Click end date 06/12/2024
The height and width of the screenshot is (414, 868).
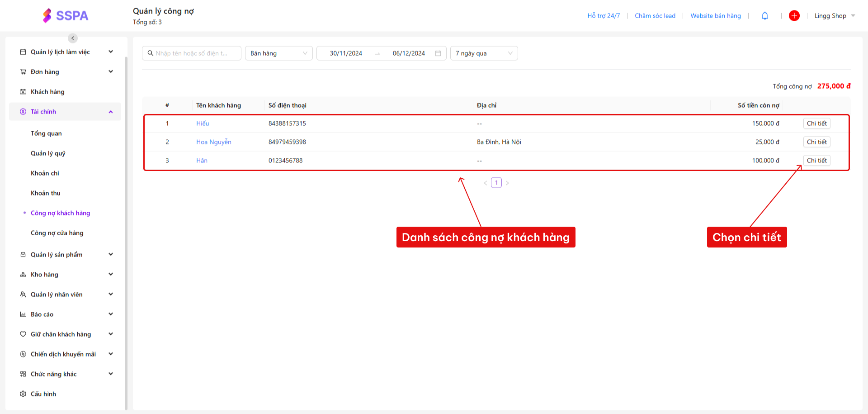coord(409,53)
